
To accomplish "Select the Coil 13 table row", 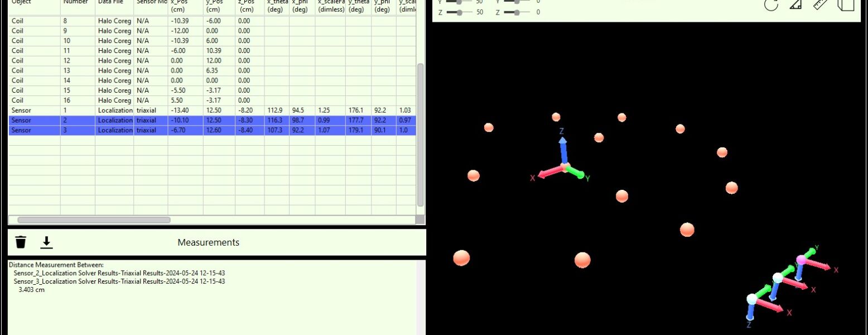I will pyautogui.click(x=212, y=70).
